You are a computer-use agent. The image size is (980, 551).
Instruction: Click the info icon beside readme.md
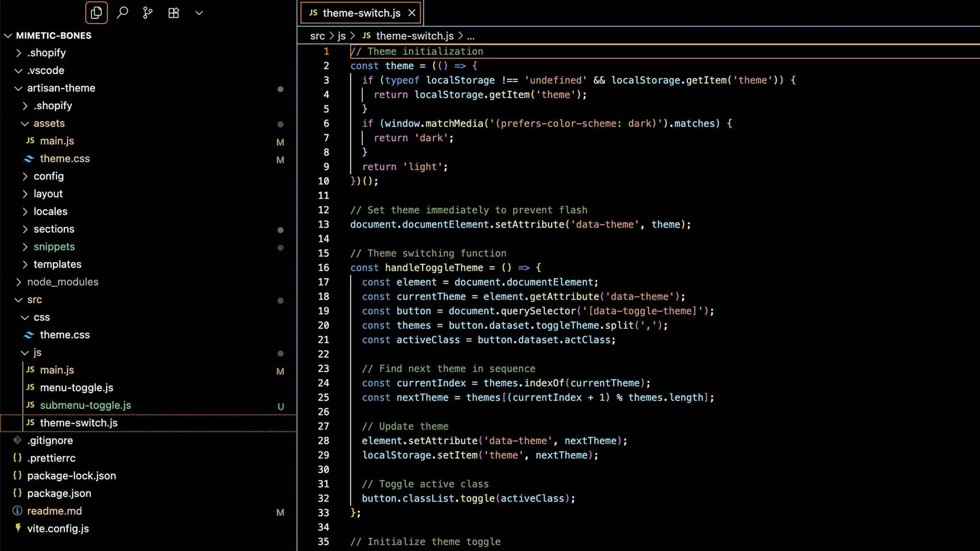coord(17,511)
